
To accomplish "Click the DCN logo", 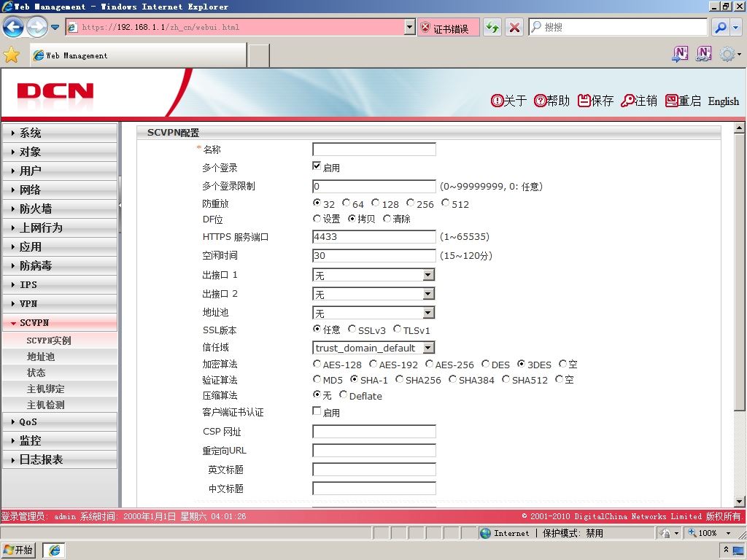I will (55, 91).
